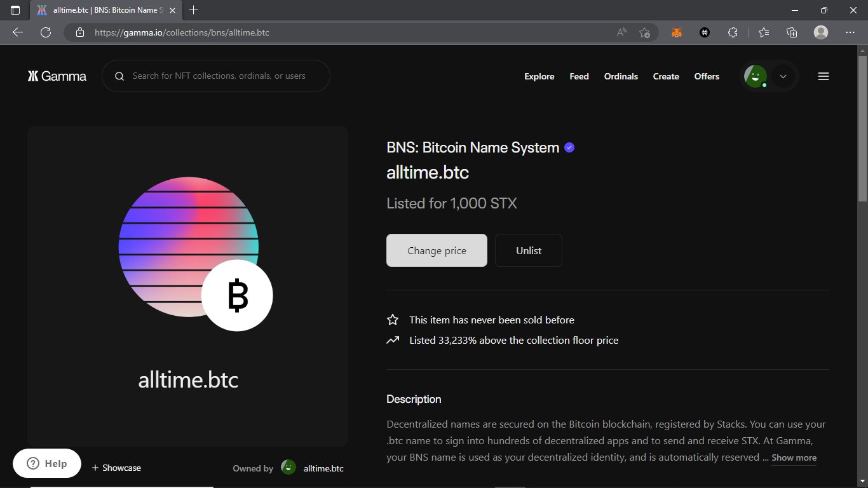The image size is (868, 488).
Task: Click the black extension icon beside MetaMask
Action: click(704, 32)
